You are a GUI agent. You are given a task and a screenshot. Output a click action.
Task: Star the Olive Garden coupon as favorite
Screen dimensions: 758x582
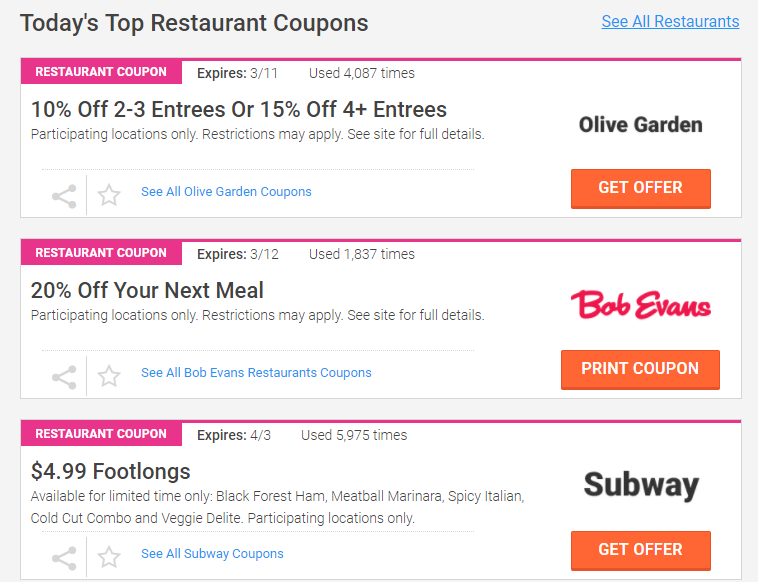click(x=109, y=195)
